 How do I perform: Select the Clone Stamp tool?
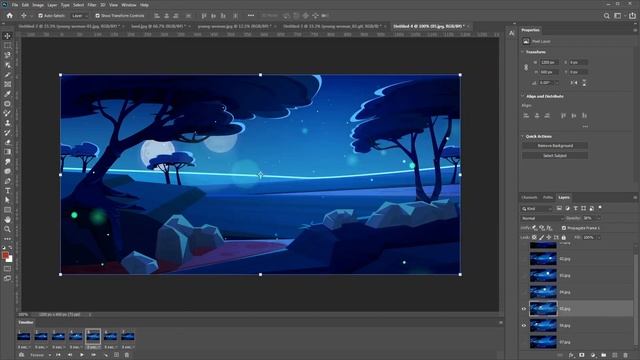[x=7, y=123]
